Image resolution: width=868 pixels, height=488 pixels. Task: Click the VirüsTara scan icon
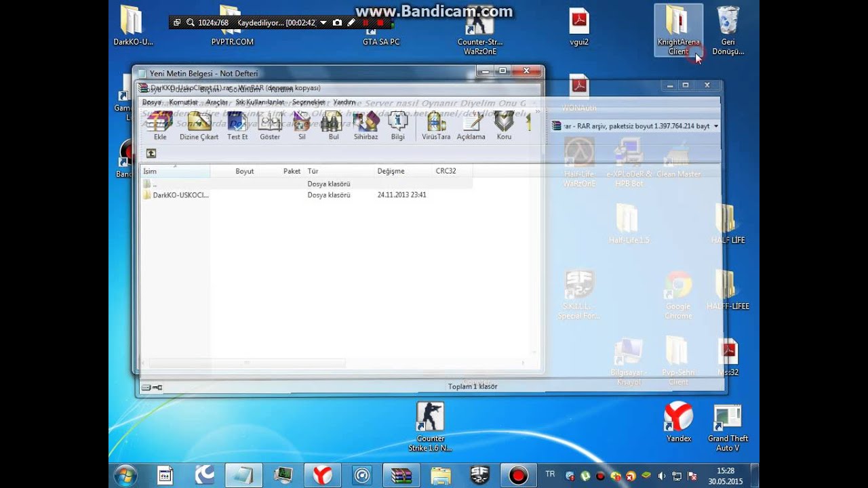coord(436,125)
